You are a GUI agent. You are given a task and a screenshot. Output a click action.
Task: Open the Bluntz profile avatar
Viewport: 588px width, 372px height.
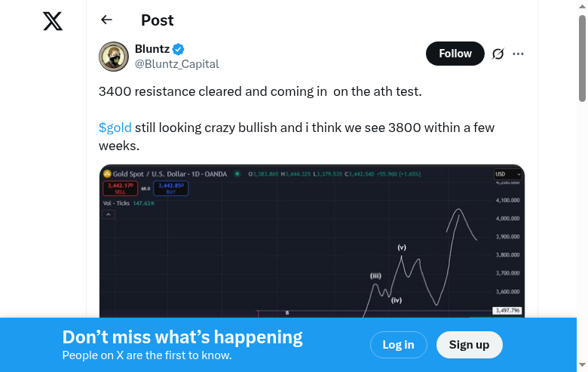(x=114, y=57)
